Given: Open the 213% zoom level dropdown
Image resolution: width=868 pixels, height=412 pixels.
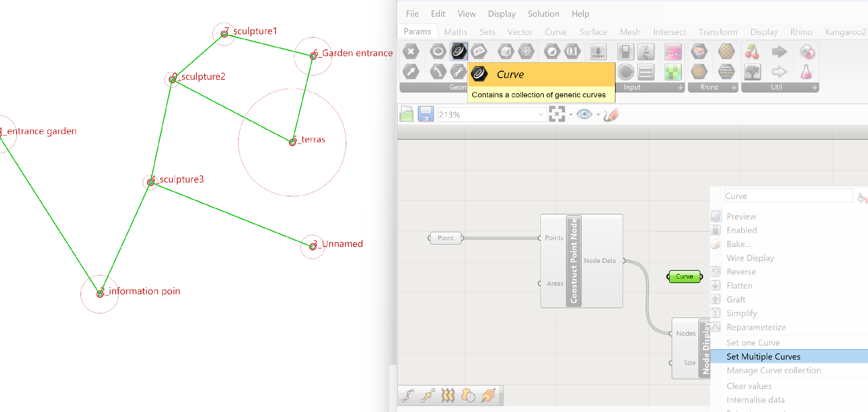Looking at the screenshot, I should (540, 114).
